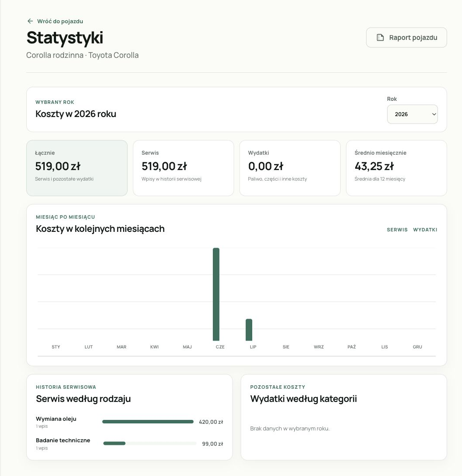Click the 'Średnia dla 12 miesięcy' caption
Viewport: 462px width, 476px height.
(380, 179)
